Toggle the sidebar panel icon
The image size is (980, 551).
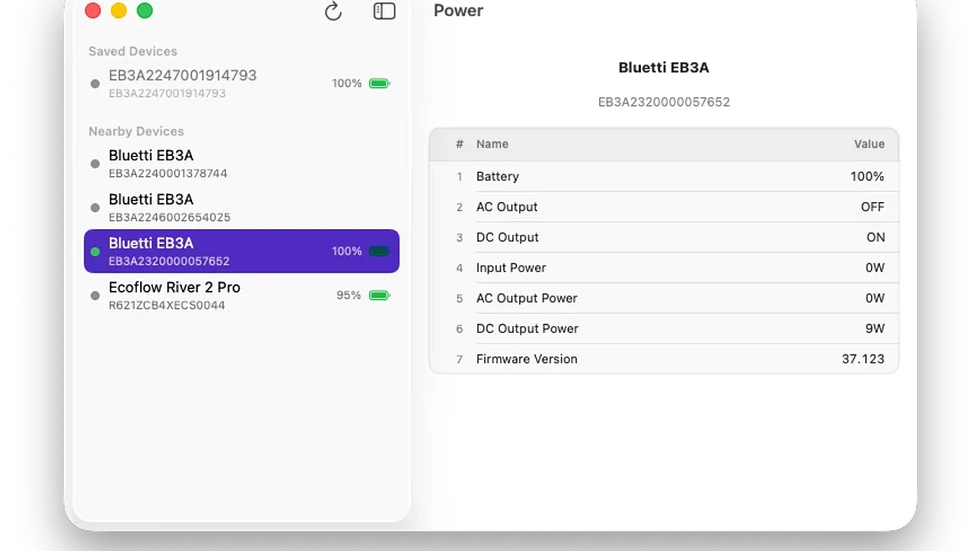click(384, 11)
